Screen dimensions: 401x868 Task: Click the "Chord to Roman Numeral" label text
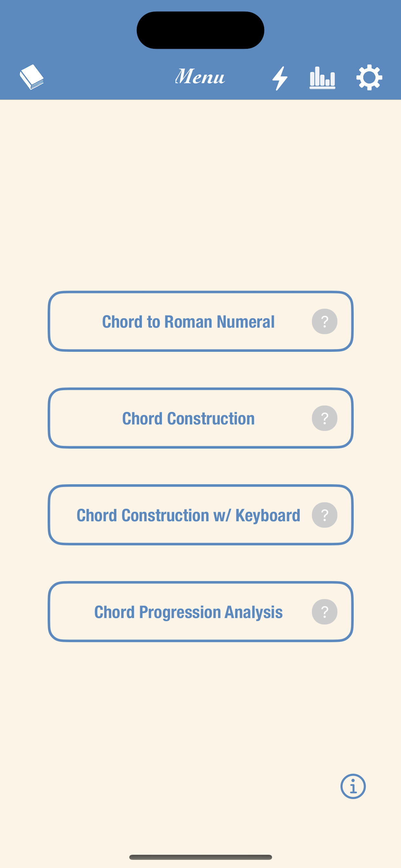(188, 321)
